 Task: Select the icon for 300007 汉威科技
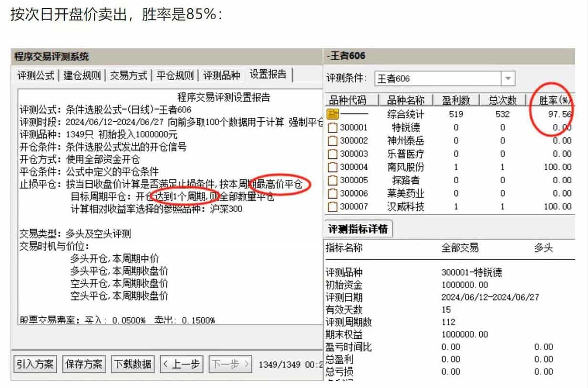click(332, 207)
